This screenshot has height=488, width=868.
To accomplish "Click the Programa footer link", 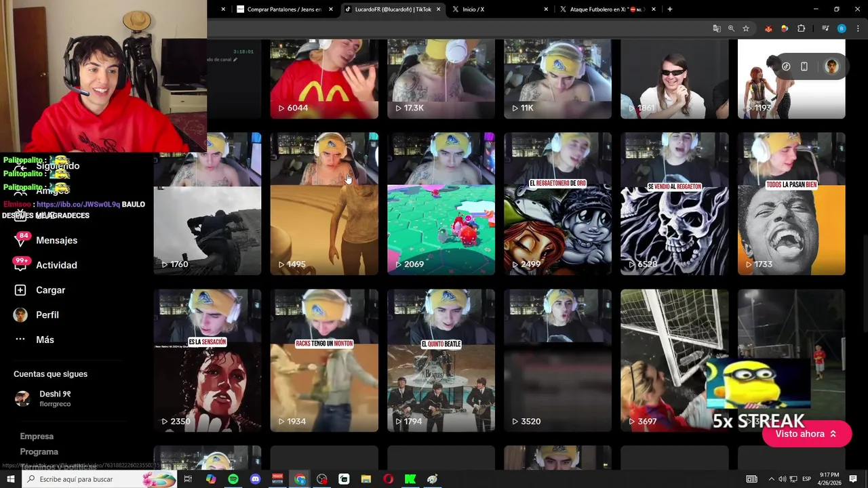I will (x=39, y=451).
